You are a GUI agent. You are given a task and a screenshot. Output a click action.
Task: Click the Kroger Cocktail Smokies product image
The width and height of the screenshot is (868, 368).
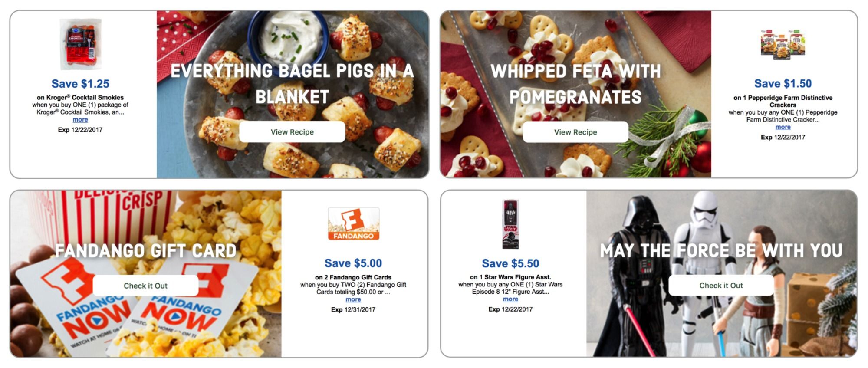tap(81, 44)
